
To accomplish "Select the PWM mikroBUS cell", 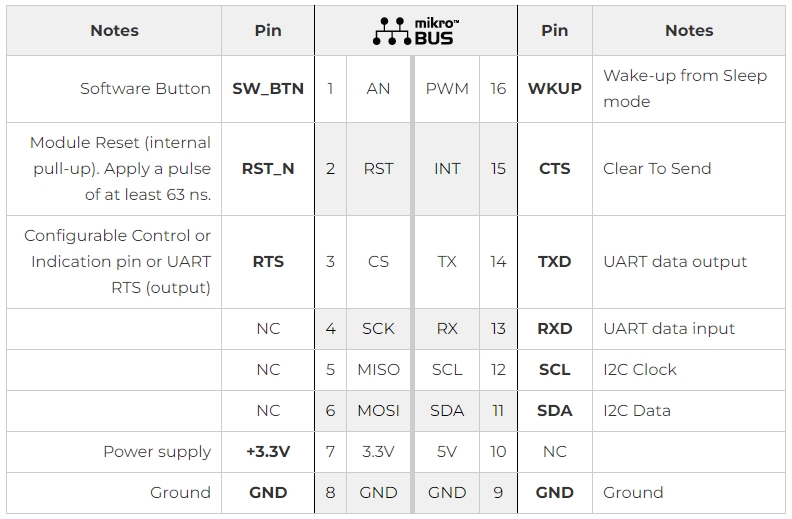I will pyautogui.click(x=447, y=88).
